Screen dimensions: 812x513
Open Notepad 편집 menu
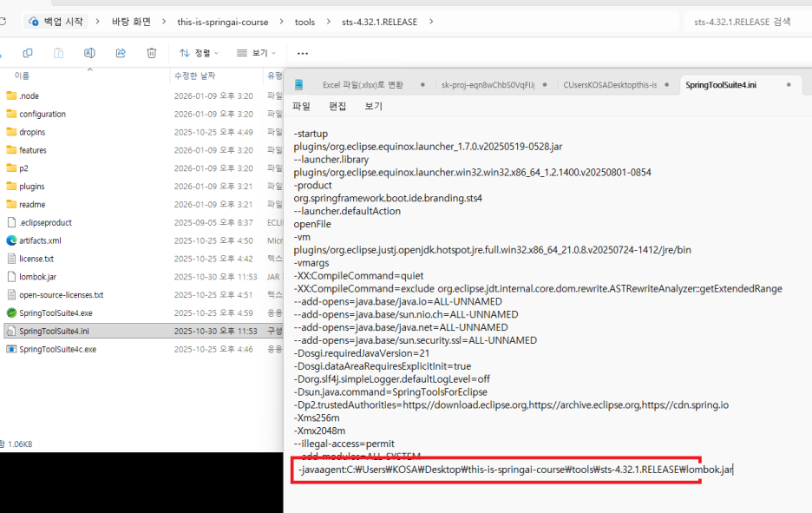coord(337,106)
